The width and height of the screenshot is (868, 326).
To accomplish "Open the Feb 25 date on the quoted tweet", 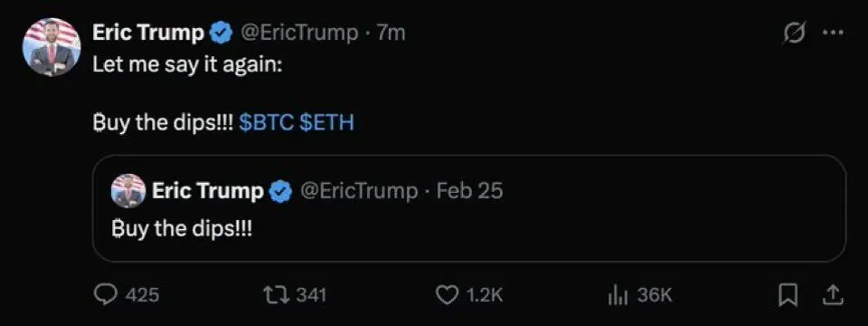I will tap(469, 191).
